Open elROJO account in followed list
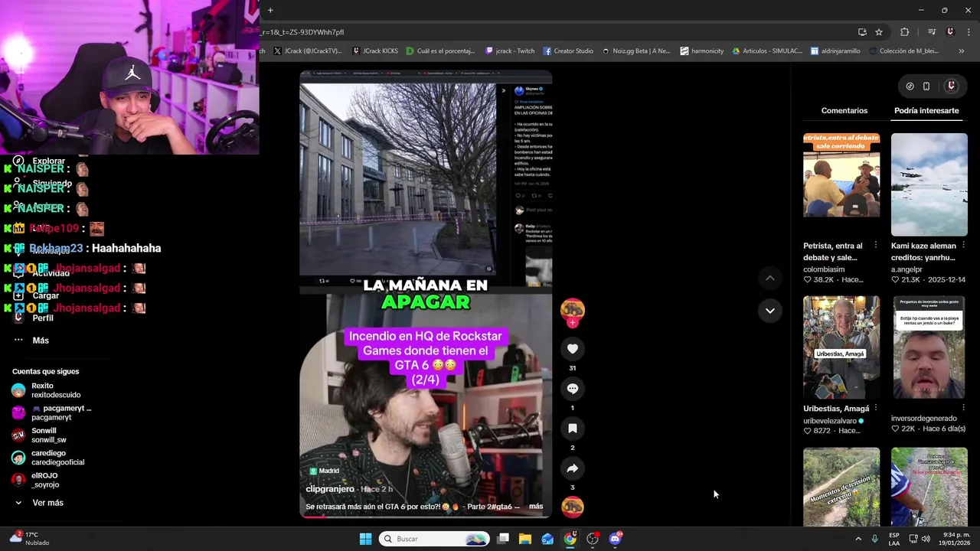980x551 pixels. coord(36,480)
